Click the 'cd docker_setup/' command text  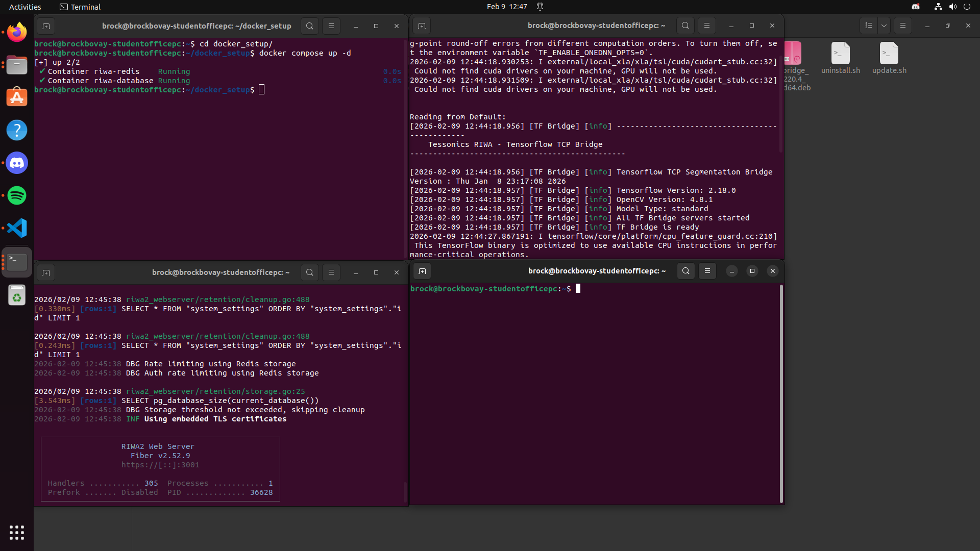click(236, 44)
